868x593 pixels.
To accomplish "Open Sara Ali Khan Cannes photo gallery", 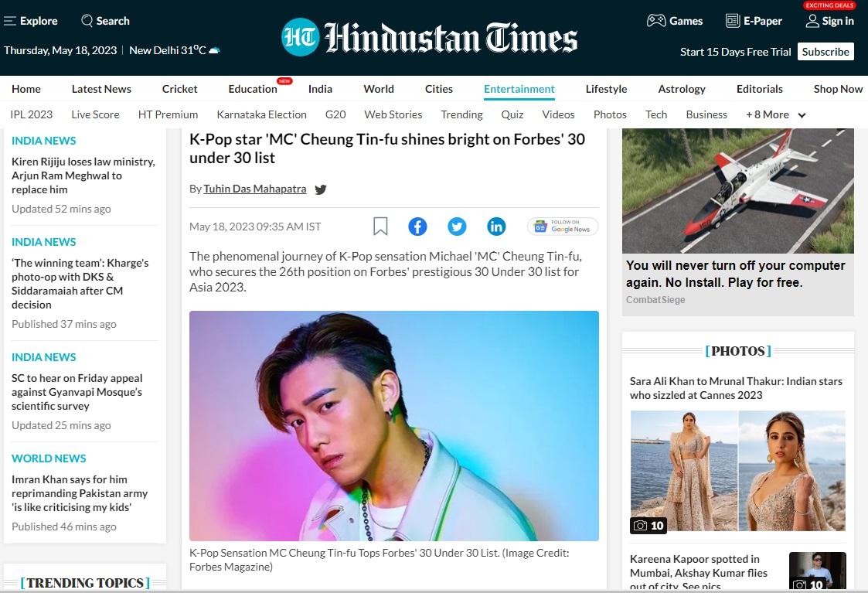I will pos(737,472).
